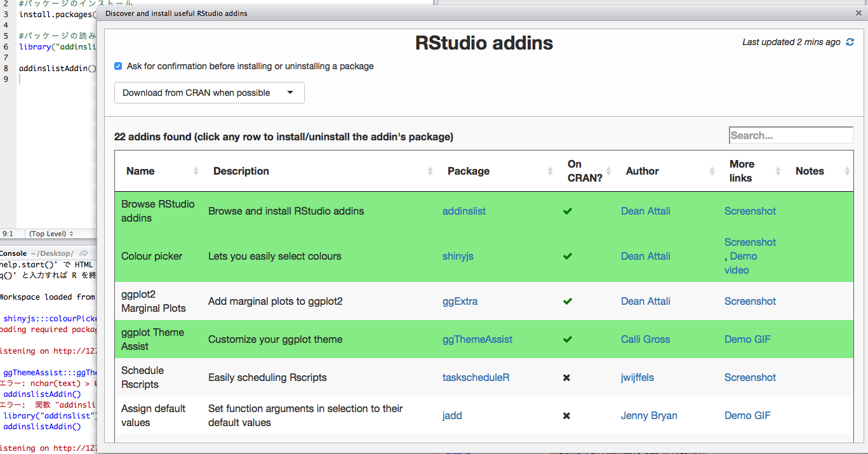
Task: Open the Jenny Bryan author link
Action: (x=649, y=415)
